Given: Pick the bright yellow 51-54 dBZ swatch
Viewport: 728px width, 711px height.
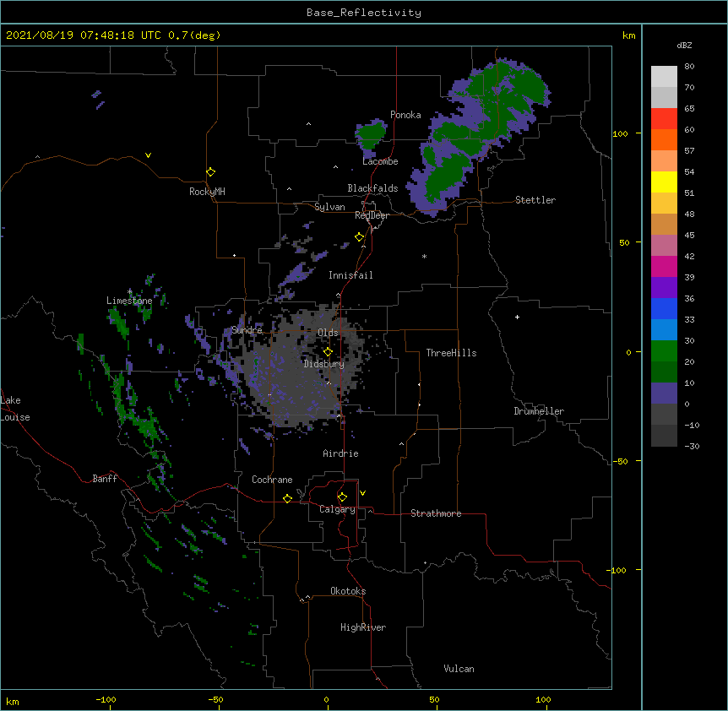Looking at the screenshot, I should pos(664,182).
